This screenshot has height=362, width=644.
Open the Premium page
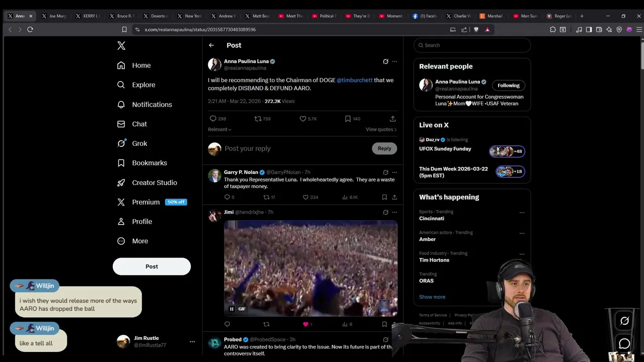coord(151,202)
